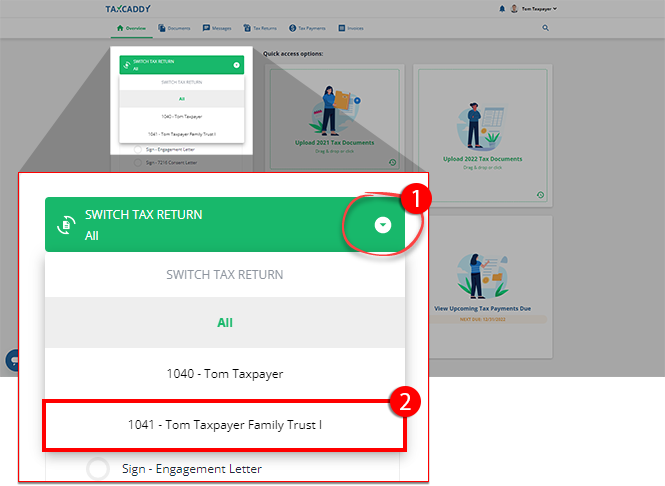The height and width of the screenshot is (486, 665).
Task: Open the chat bubble widget
Action: [13, 360]
